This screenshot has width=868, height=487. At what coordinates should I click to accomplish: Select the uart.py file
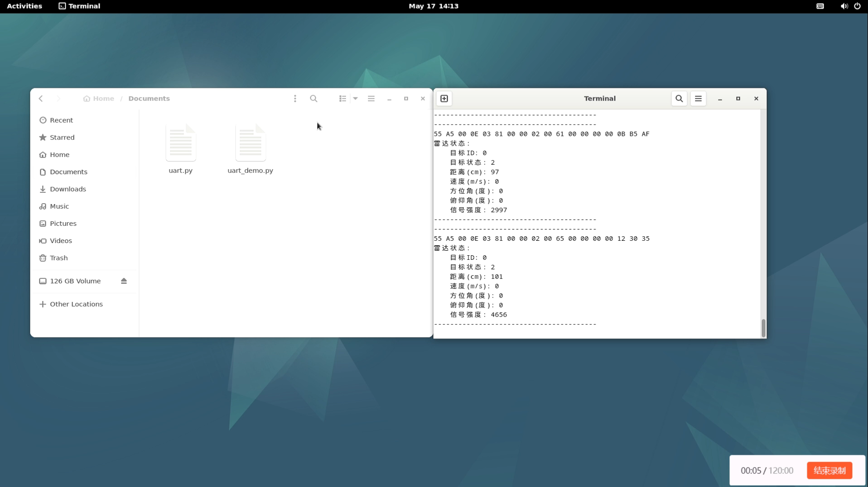click(180, 148)
